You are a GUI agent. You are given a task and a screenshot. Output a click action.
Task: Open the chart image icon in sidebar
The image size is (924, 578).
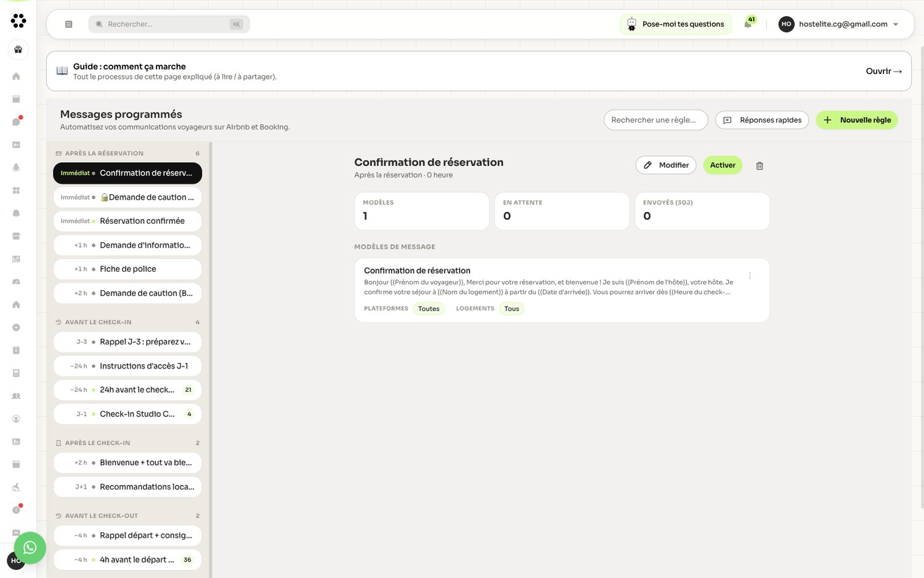pyautogui.click(x=17, y=259)
